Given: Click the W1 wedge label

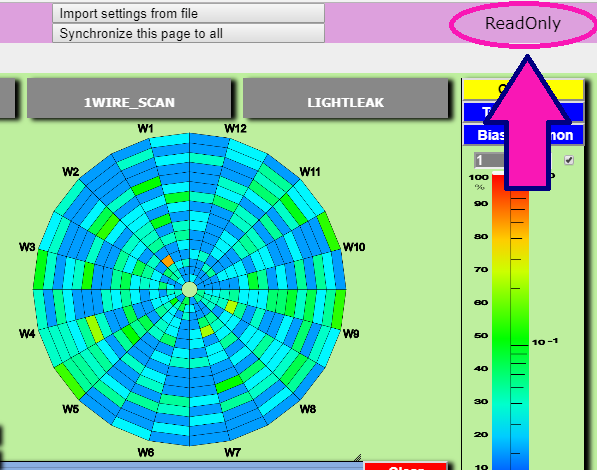Looking at the screenshot, I should click(x=145, y=128).
